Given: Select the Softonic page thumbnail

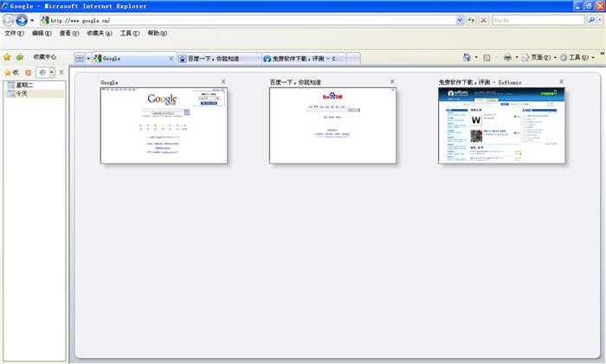Looking at the screenshot, I should tap(501, 125).
